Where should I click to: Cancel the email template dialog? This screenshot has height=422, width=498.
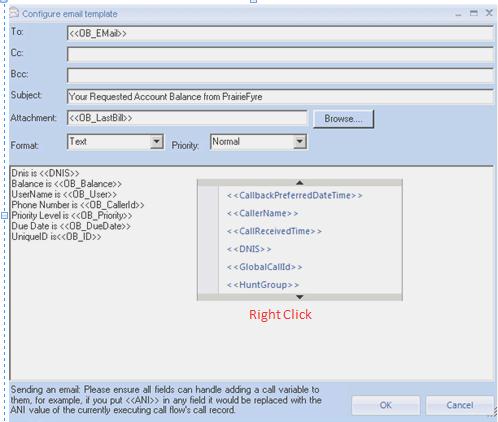460,405
